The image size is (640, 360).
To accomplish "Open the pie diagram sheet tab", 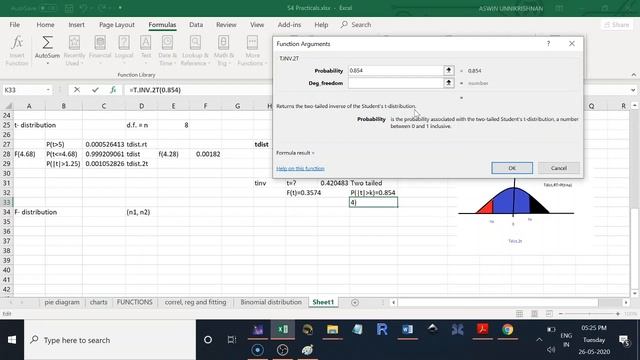I will click(x=62, y=302).
